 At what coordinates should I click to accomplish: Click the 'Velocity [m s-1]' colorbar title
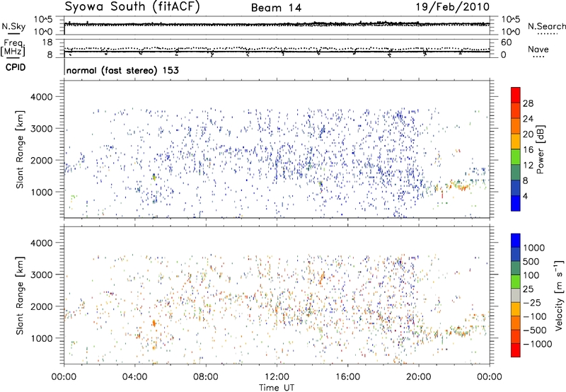[x=559, y=295]
